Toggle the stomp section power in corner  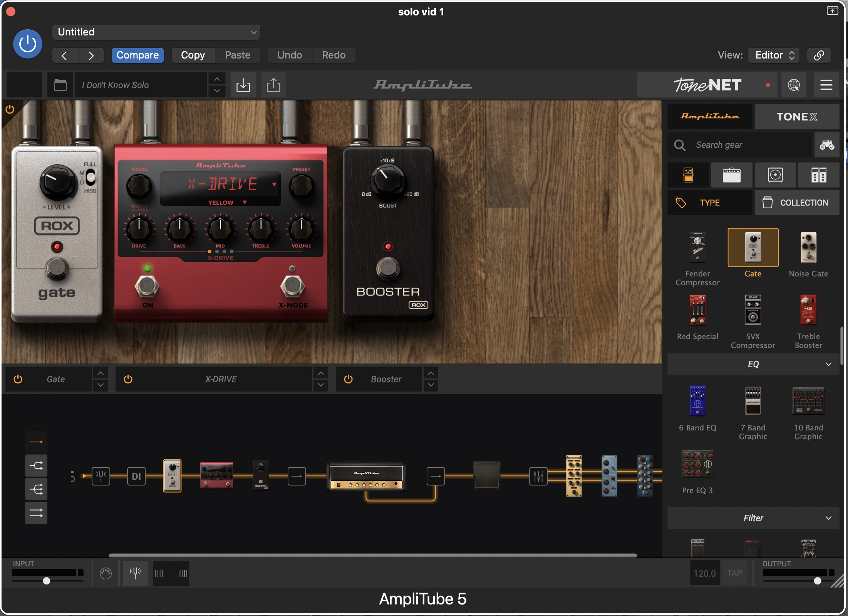pyautogui.click(x=10, y=110)
